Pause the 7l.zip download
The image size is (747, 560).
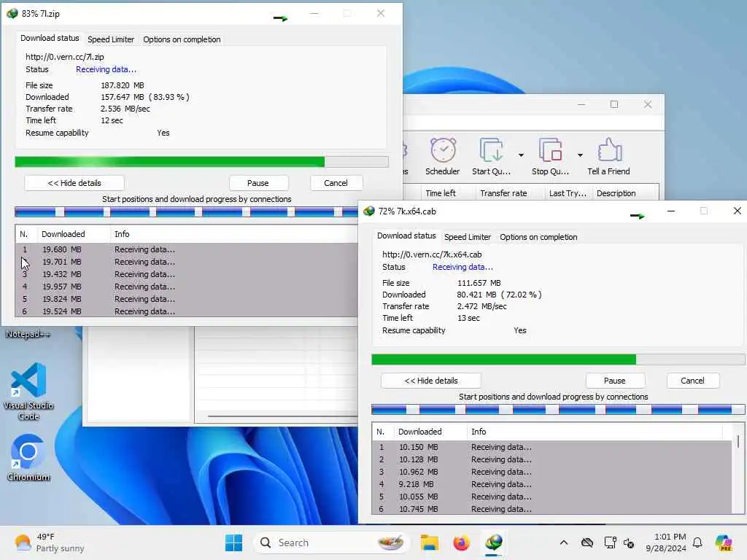(258, 183)
